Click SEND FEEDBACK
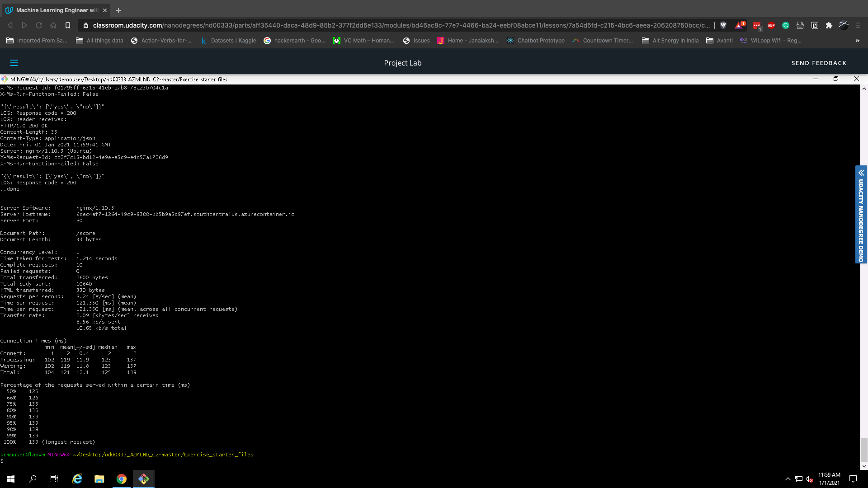 pyautogui.click(x=819, y=63)
